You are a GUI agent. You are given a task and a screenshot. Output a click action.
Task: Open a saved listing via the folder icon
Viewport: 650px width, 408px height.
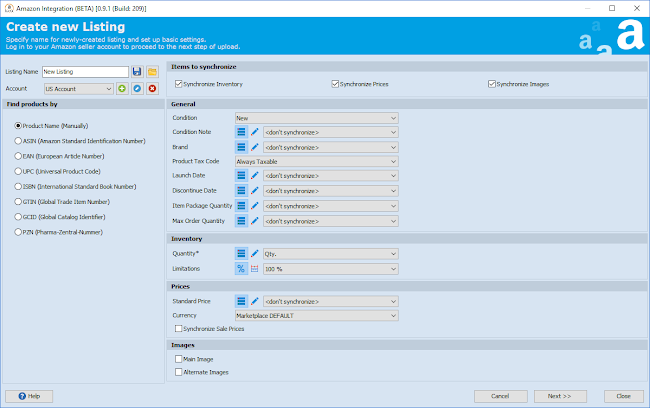tap(152, 72)
